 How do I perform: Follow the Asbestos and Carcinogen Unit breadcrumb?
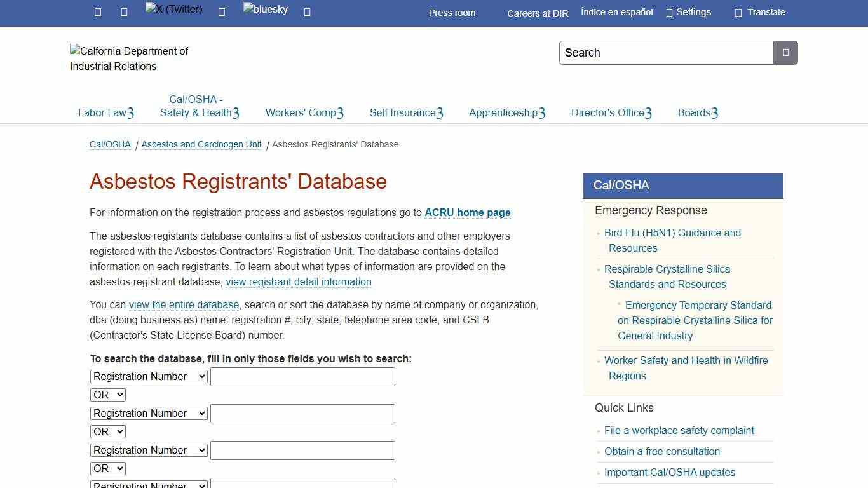(x=201, y=144)
